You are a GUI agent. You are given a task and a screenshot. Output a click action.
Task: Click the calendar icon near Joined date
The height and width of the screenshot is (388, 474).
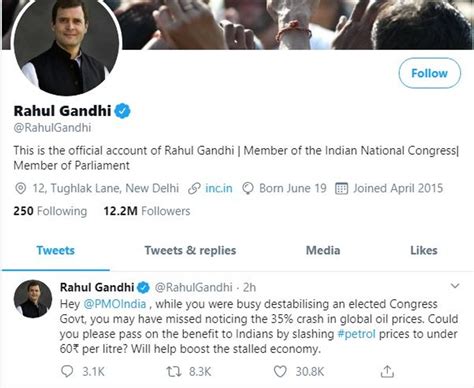[x=341, y=188]
